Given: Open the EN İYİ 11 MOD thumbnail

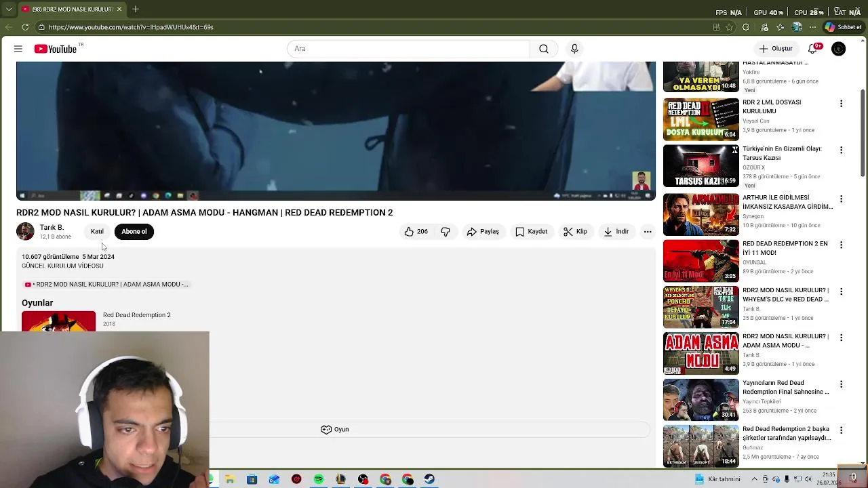Looking at the screenshot, I should click(701, 261).
